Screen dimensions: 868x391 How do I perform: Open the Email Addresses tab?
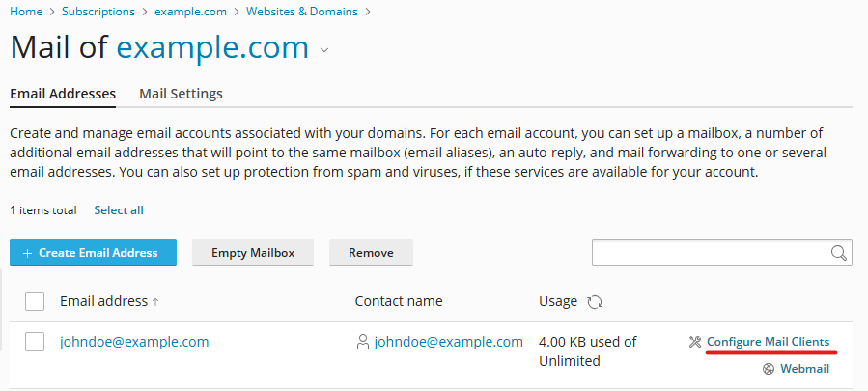coord(63,94)
